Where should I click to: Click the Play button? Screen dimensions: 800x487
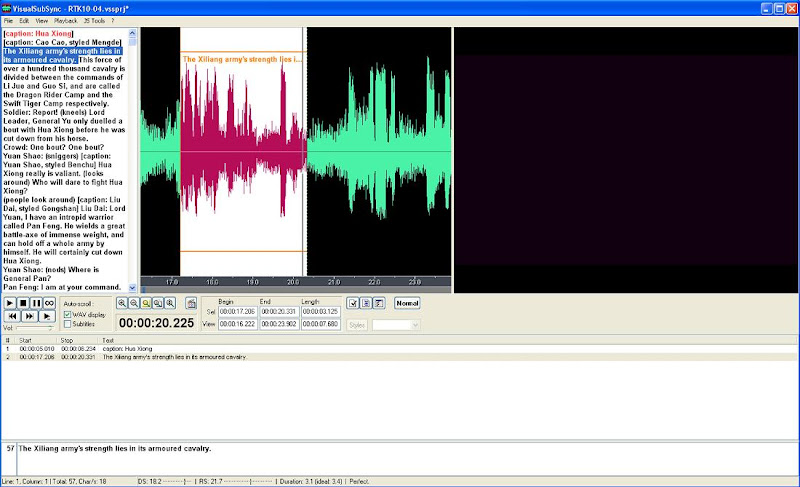coord(10,303)
